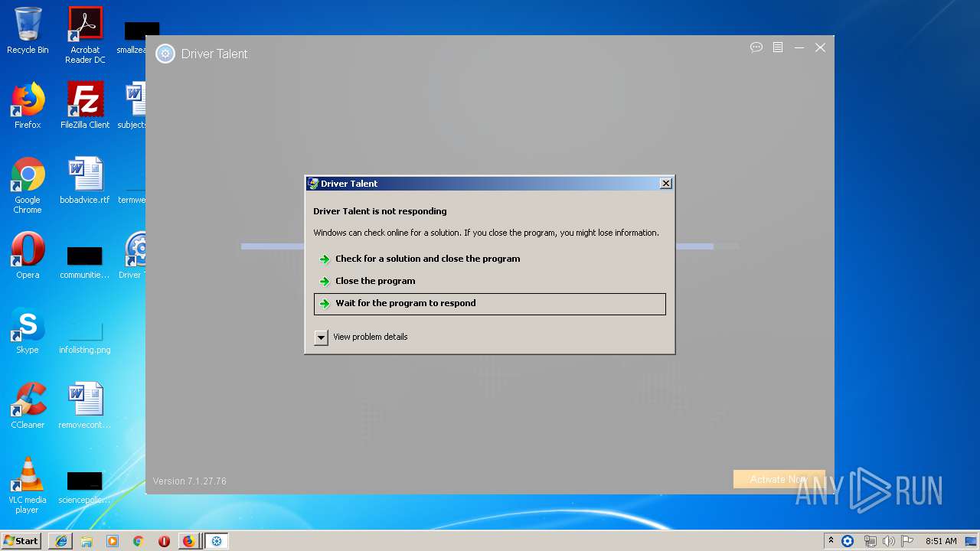Switch to Firefox taskbar button
The height and width of the screenshot is (551, 980).
point(189,541)
